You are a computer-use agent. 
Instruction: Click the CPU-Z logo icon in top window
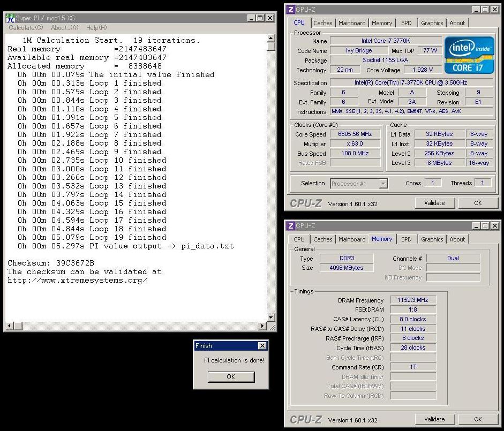point(290,10)
